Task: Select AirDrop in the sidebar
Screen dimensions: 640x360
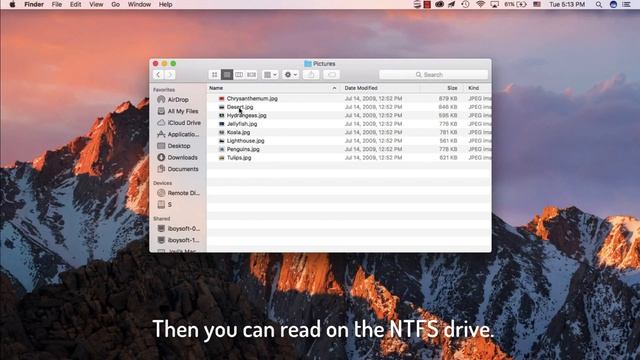Action: (x=178, y=100)
